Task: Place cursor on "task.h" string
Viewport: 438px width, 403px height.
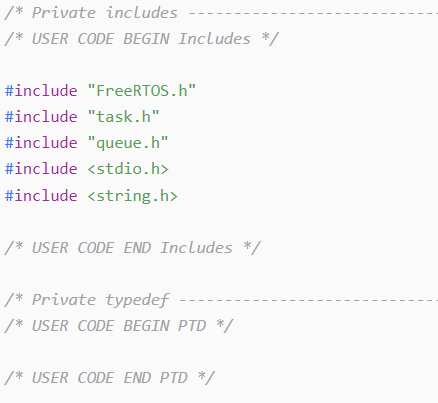Action: tap(123, 117)
